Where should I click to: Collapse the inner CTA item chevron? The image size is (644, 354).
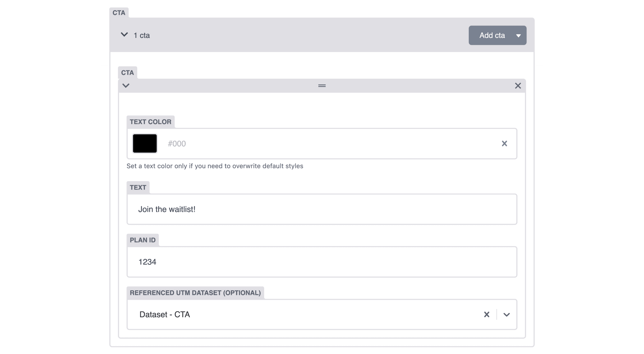point(126,86)
